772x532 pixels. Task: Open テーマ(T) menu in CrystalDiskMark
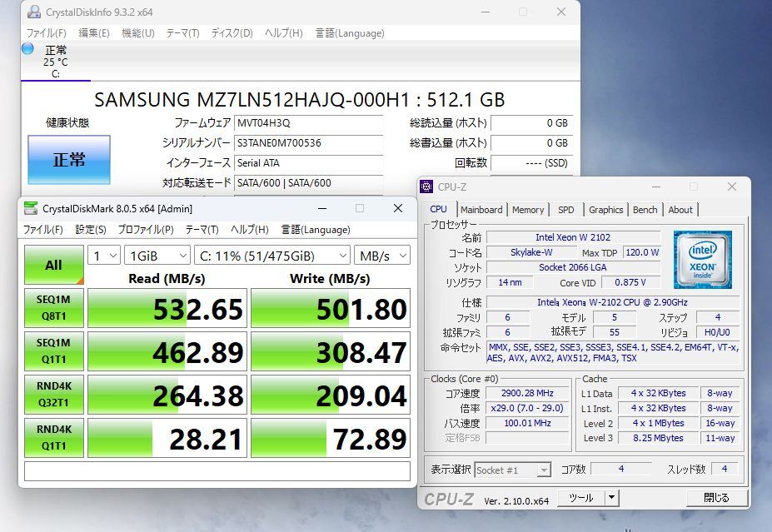tap(202, 229)
